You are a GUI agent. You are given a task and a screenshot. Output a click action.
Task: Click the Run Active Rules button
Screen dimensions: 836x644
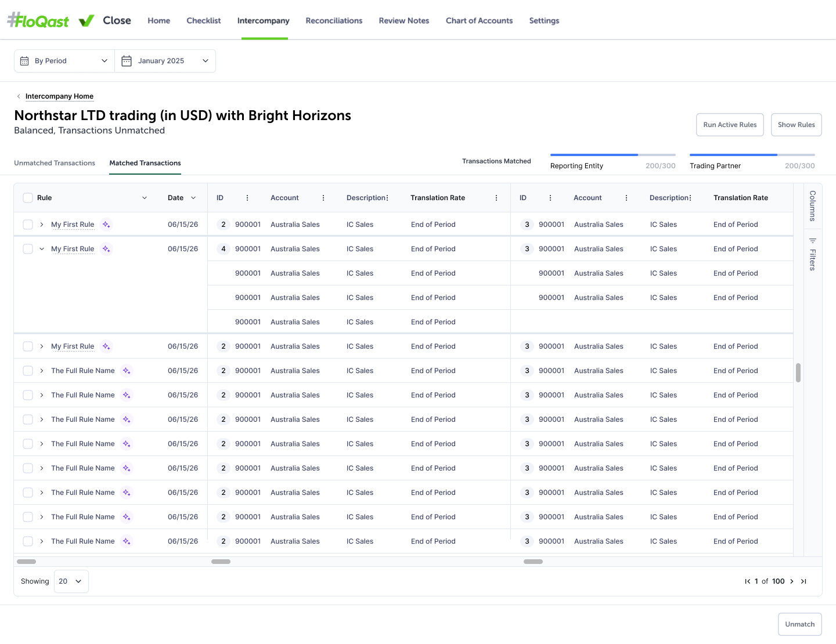click(x=730, y=125)
